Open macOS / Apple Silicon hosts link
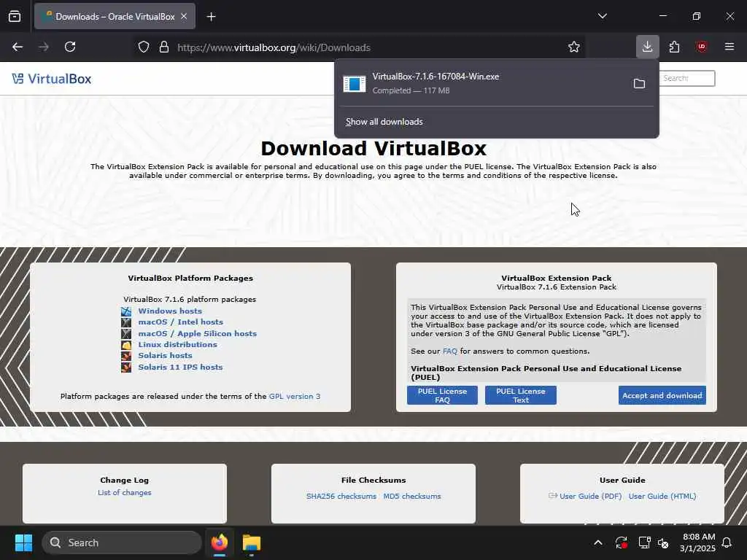The height and width of the screenshot is (560, 747). pos(197,333)
